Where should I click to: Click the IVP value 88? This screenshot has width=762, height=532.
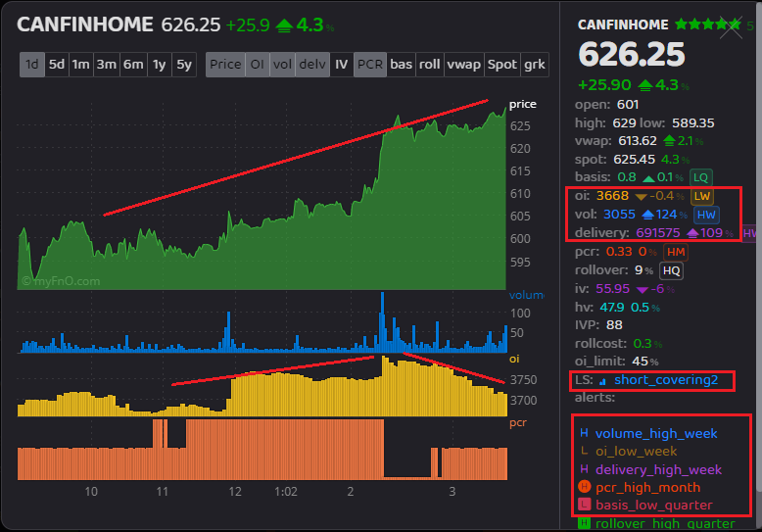(614, 325)
